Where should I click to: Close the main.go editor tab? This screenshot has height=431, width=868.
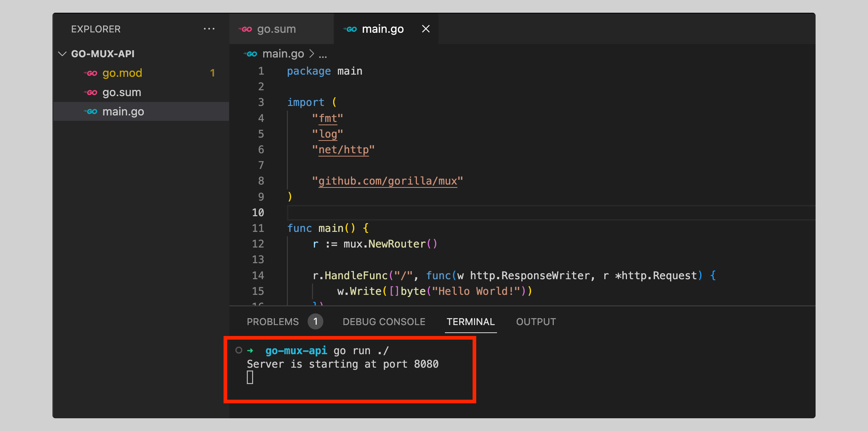426,29
